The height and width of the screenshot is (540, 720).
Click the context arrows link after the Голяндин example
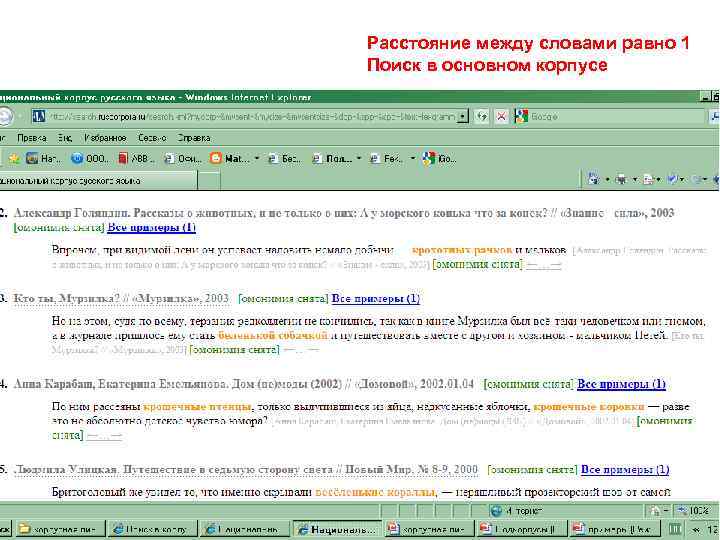544,264
